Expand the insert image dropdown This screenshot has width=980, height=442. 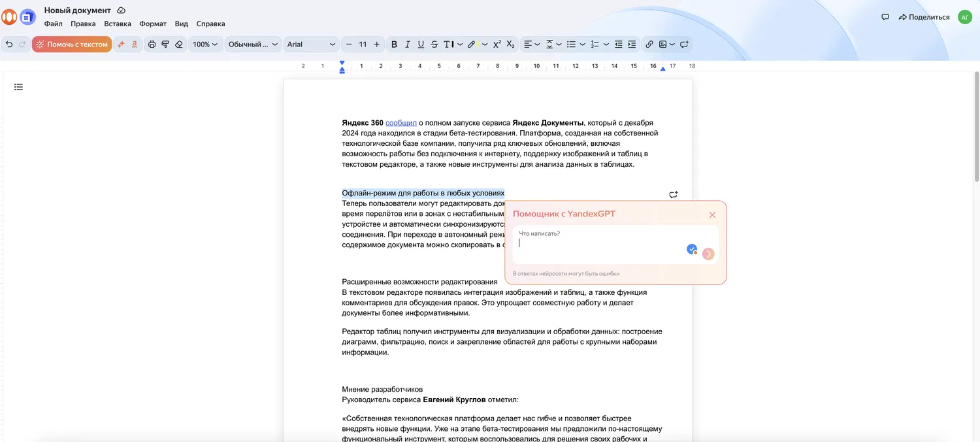point(672,44)
